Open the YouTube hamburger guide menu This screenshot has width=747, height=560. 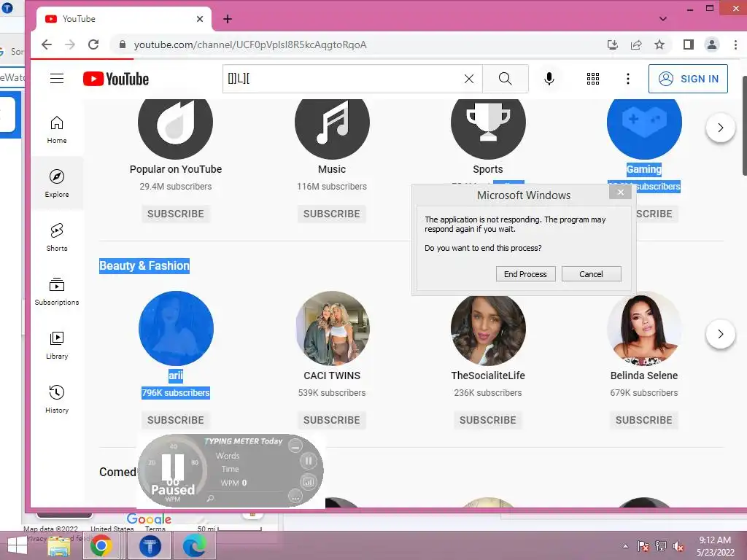click(x=57, y=79)
